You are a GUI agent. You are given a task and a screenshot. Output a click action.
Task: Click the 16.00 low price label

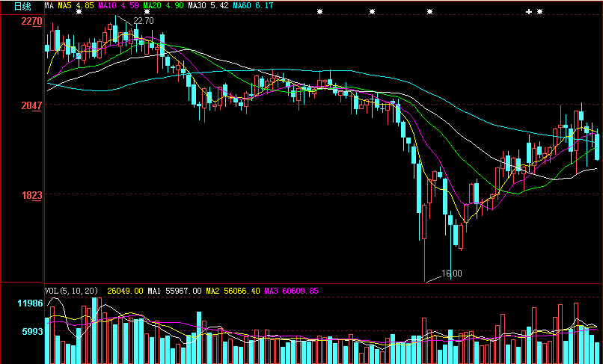(x=452, y=274)
